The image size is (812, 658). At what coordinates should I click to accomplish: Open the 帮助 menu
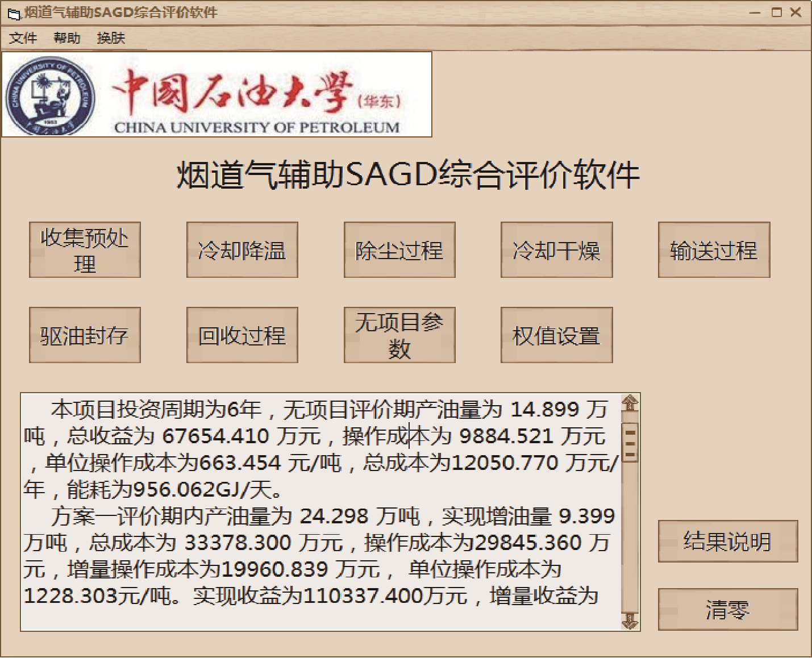point(67,38)
